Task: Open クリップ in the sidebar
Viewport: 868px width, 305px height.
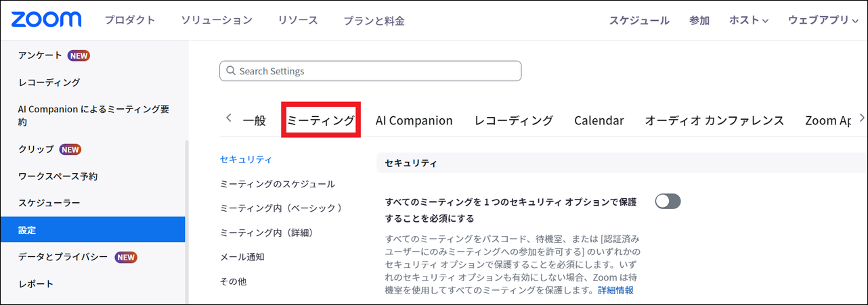Action: point(36,149)
